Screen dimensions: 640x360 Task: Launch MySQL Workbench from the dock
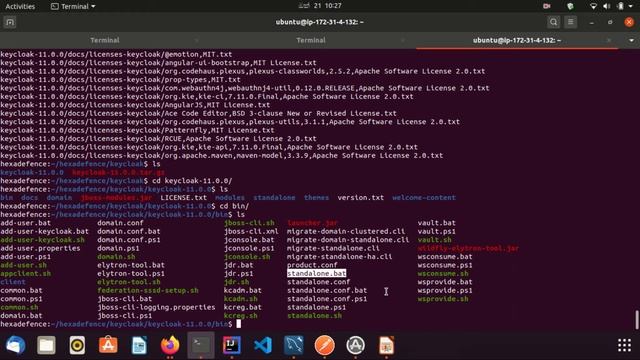coord(294,345)
